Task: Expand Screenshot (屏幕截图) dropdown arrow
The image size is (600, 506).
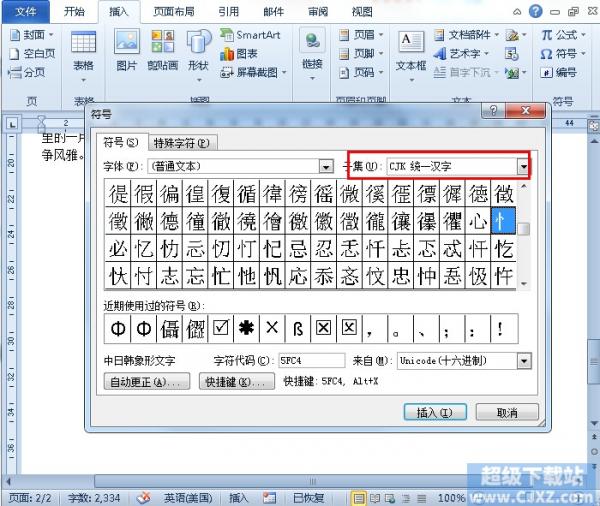Action: point(284,72)
